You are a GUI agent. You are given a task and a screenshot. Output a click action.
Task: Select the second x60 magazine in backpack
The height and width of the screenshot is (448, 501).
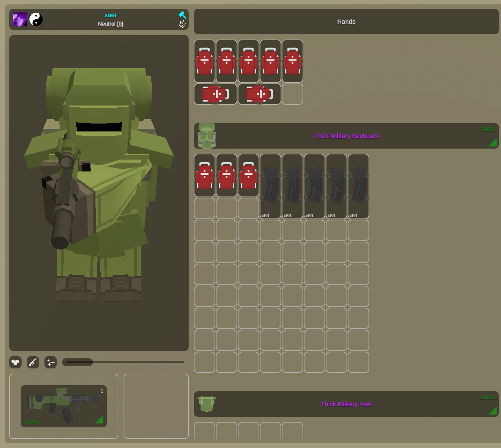click(x=293, y=186)
